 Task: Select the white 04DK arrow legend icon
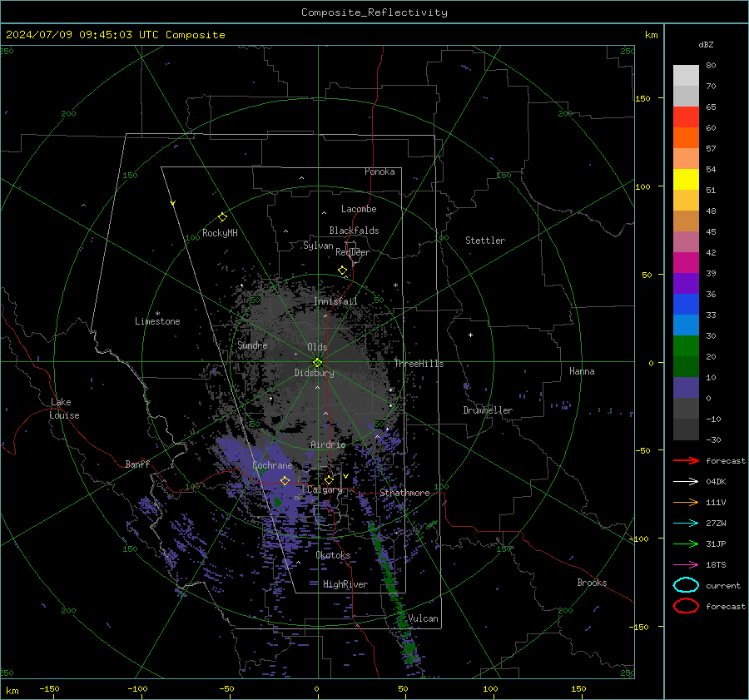(x=686, y=482)
